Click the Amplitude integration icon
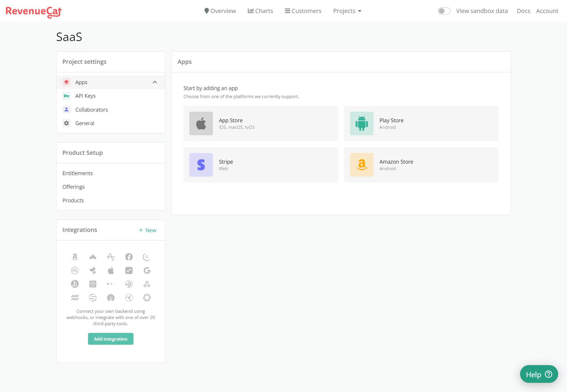The width and height of the screenshot is (567, 392). pos(111,257)
